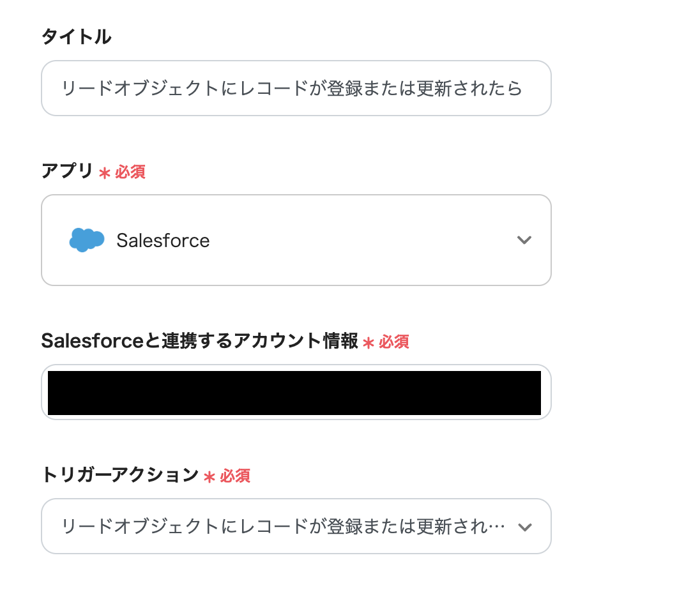Click the Salesforceと連携するアカウント情報 label
Viewport: 700px width, 613px height.
pos(199,341)
